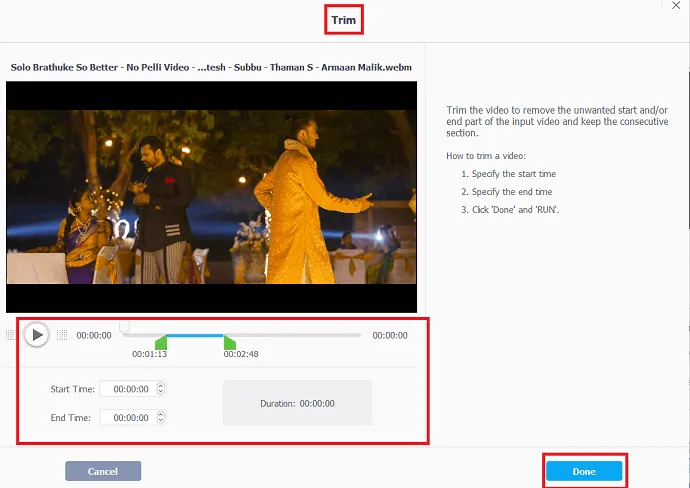
Task: Increase End Time with the up arrow
Action: tap(161, 414)
